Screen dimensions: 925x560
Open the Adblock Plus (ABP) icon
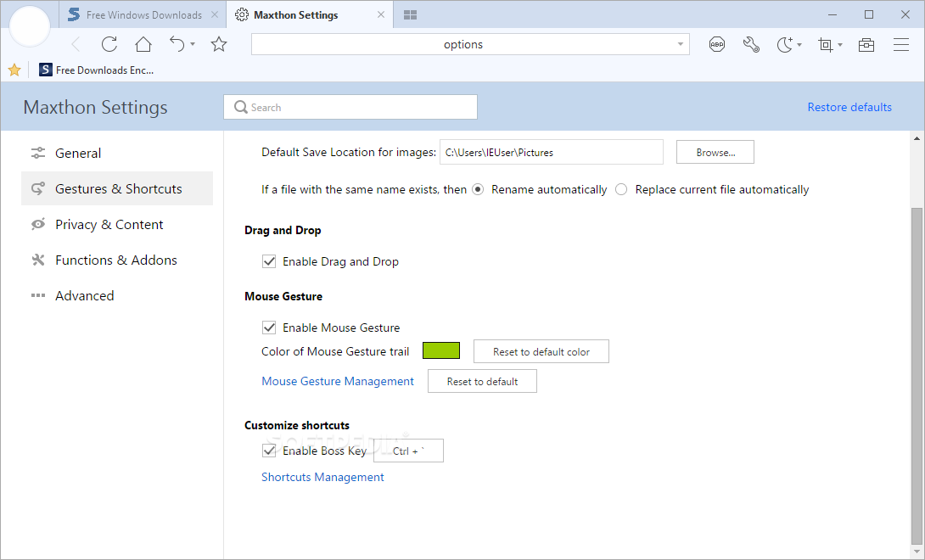[x=717, y=45]
